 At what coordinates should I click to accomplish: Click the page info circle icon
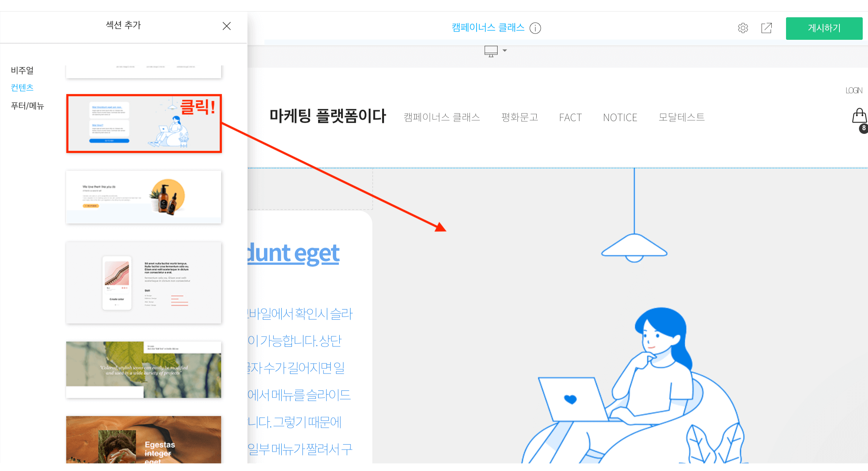click(x=535, y=28)
